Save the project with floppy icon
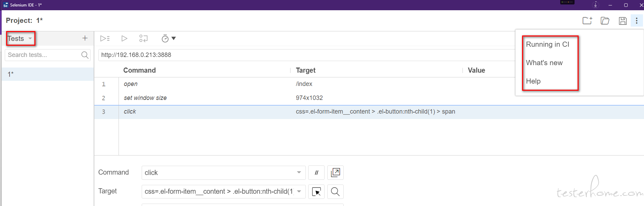This screenshot has height=206, width=644. coord(623,21)
